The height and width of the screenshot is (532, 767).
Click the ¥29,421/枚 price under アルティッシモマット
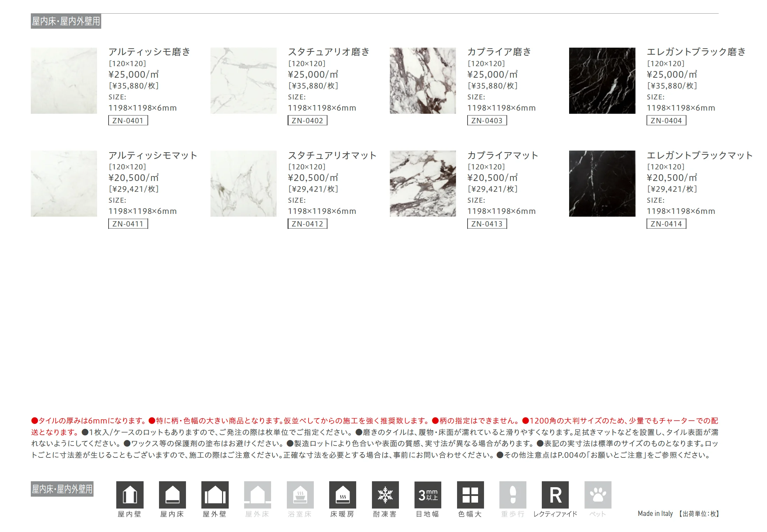click(134, 189)
